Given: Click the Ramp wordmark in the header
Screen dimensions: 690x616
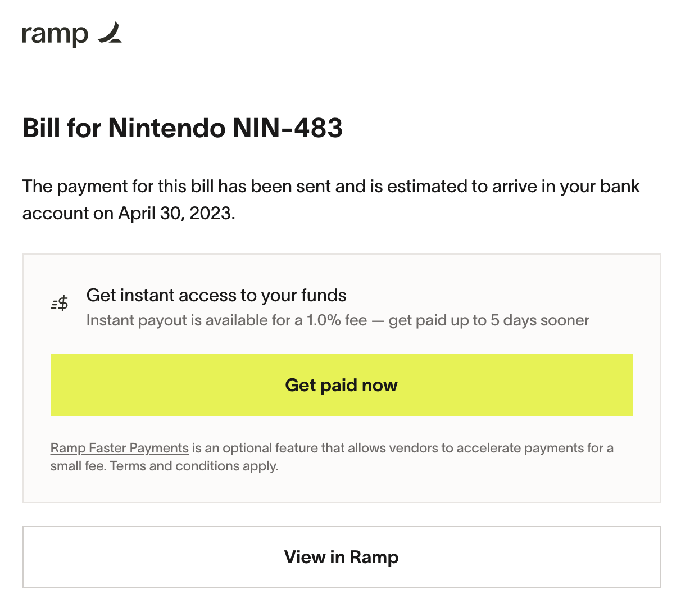Looking at the screenshot, I should [x=55, y=34].
